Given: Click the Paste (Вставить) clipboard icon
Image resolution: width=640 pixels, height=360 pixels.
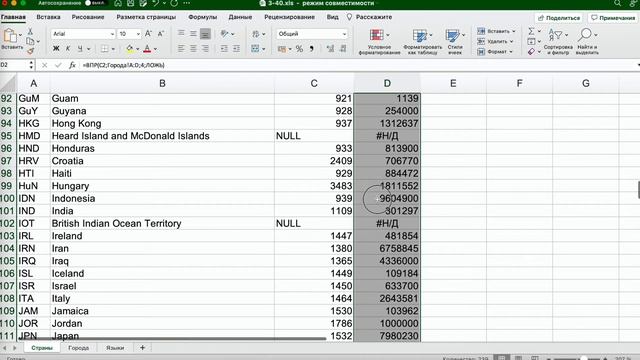Looking at the screenshot, I should [x=9, y=36].
